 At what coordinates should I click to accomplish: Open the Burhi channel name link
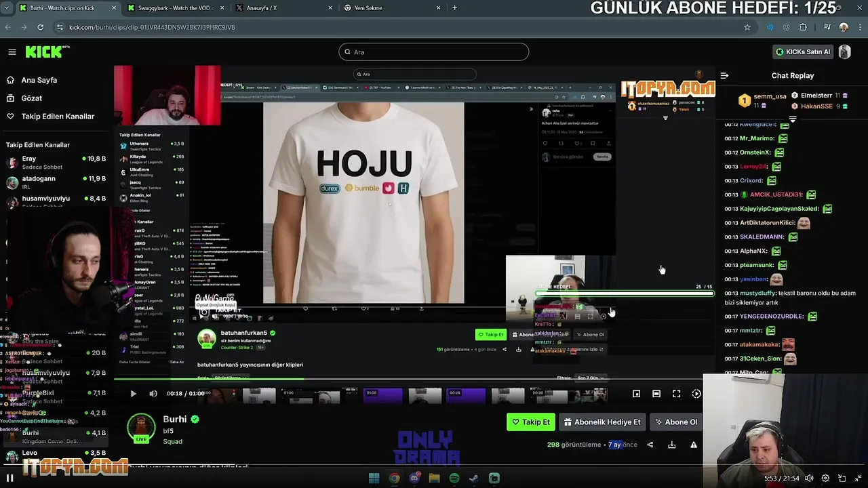(x=175, y=420)
